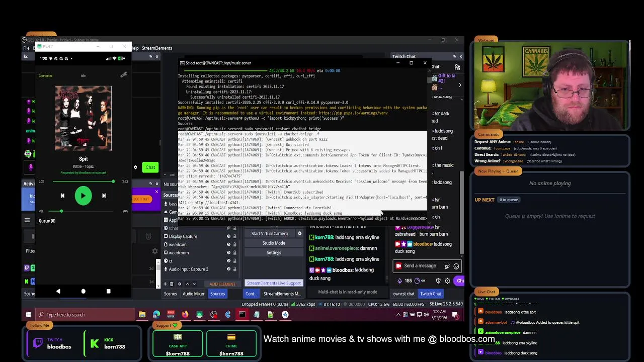The width and height of the screenshot is (644, 362).
Task: Click the Kittie Spit album artwork
Action: (x=84, y=118)
